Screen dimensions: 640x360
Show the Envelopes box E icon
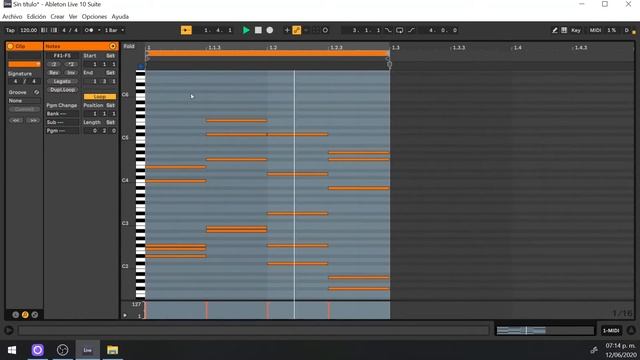[35, 315]
